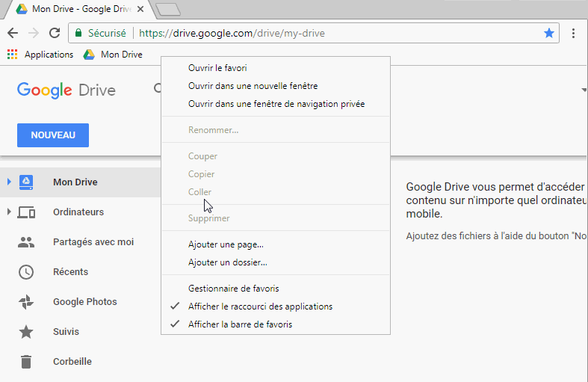
Task: Open Suivis in the sidebar
Action: click(66, 332)
